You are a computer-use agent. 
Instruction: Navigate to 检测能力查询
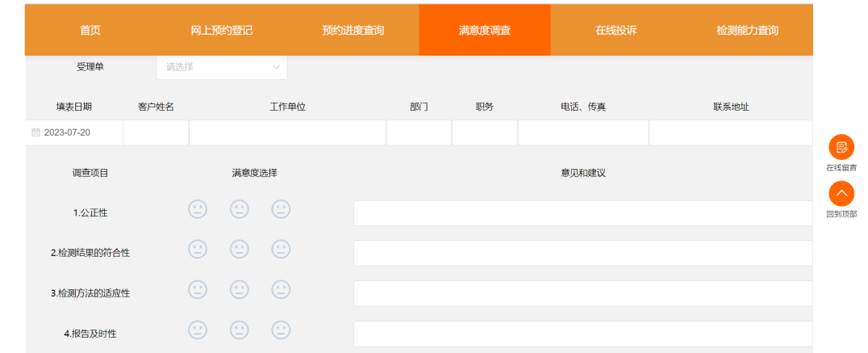pos(747,31)
